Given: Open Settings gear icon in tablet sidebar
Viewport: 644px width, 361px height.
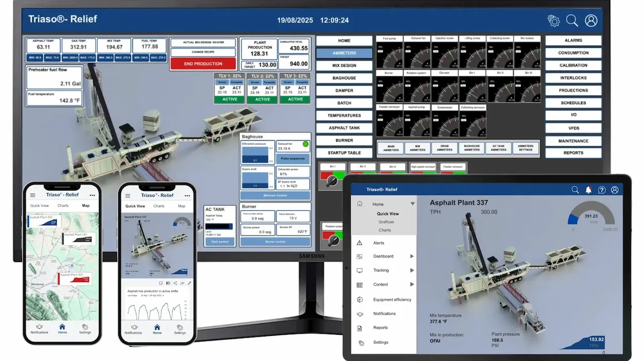Looking at the screenshot, I should pos(361,343).
